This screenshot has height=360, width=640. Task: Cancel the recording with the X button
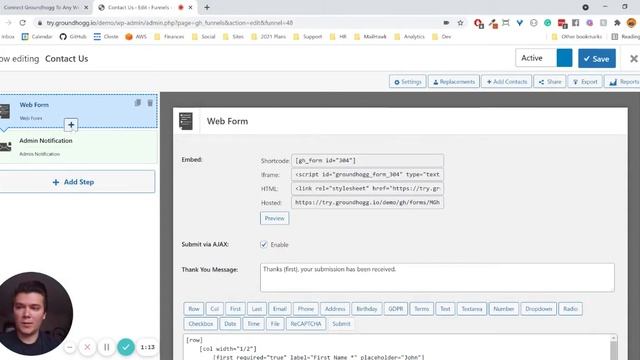(x=87, y=347)
